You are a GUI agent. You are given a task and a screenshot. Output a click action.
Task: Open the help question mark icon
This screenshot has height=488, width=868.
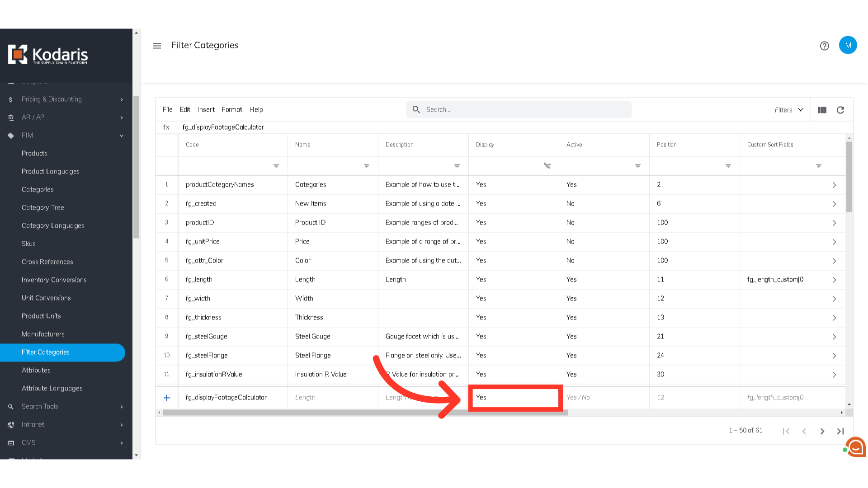pos(824,46)
